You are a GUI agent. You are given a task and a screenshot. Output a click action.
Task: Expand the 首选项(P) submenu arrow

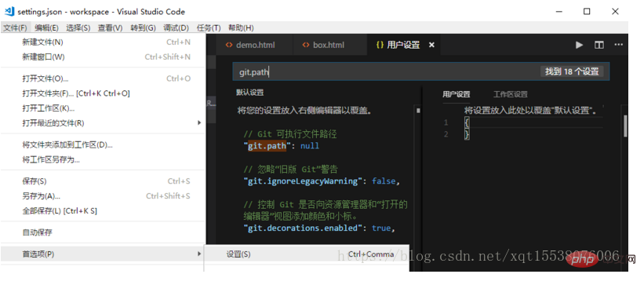coord(199,254)
